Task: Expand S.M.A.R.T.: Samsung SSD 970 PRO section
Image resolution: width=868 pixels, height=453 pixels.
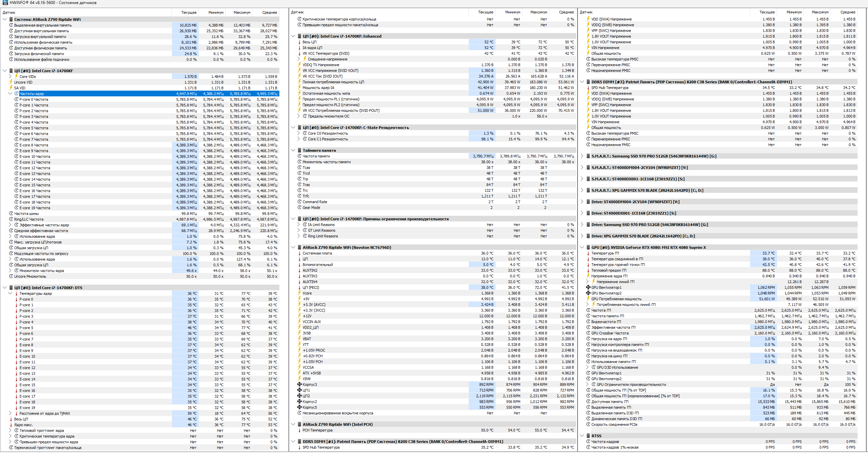Action: click(x=582, y=156)
